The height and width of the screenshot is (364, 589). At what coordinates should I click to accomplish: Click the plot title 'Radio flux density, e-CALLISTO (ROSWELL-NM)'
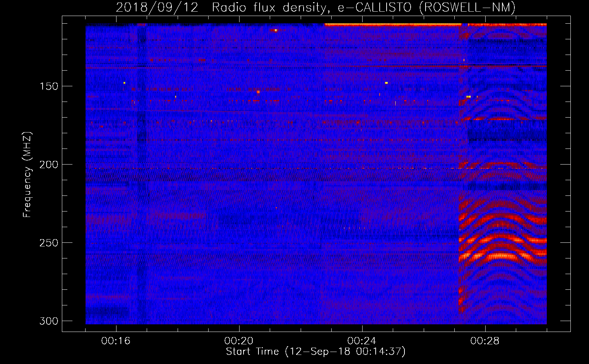pos(364,8)
